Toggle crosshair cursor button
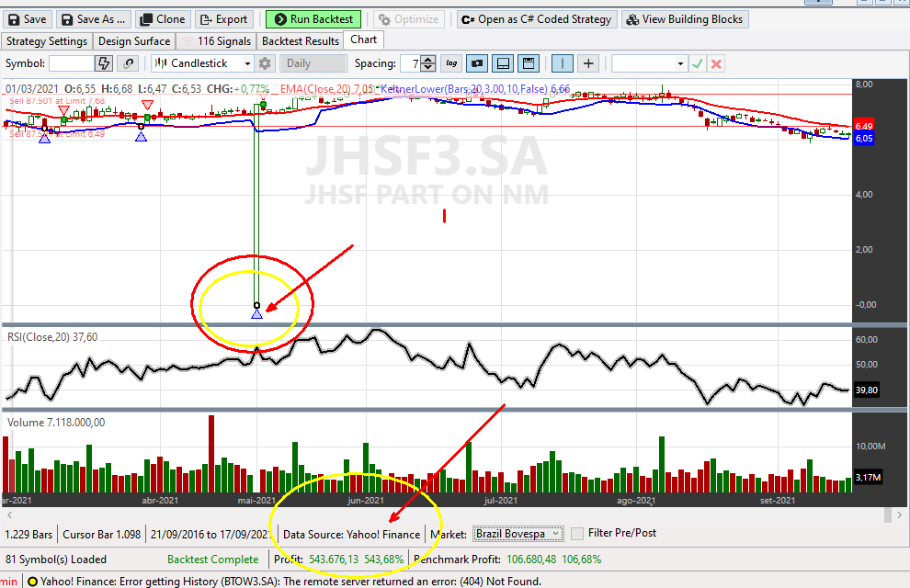Screen dimensions: 910x588 click(x=588, y=63)
